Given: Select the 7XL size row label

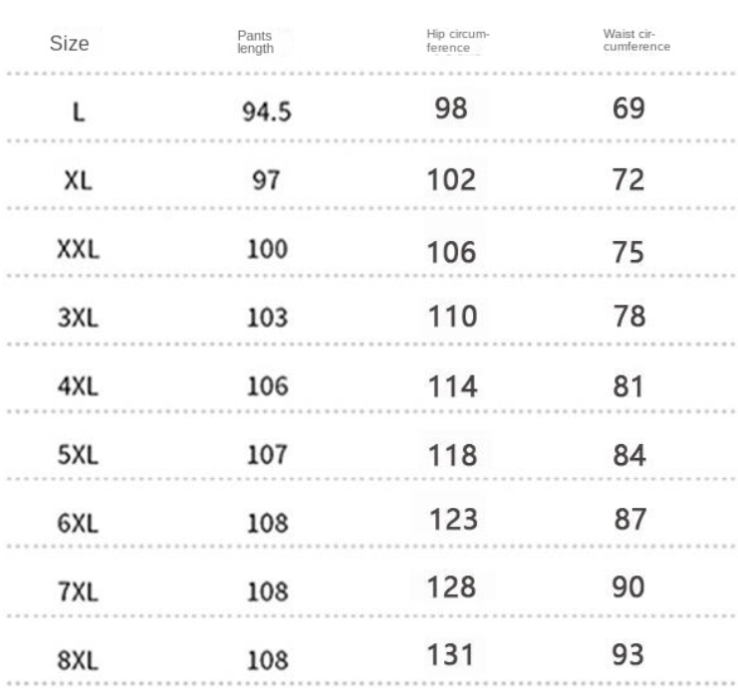Looking at the screenshot, I should coord(79,590).
